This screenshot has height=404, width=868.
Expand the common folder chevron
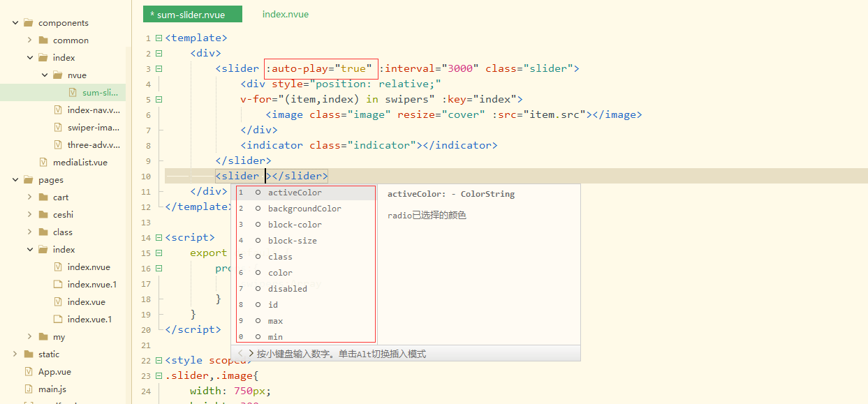(x=30, y=40)
